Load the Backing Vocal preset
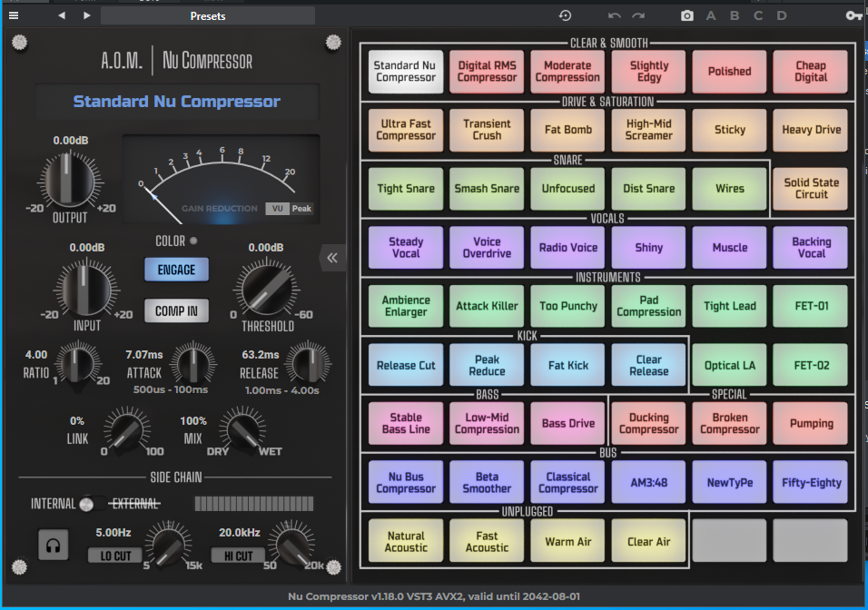Image resolution: width=868 pixels, height=610 pixels. pos(811,248)
